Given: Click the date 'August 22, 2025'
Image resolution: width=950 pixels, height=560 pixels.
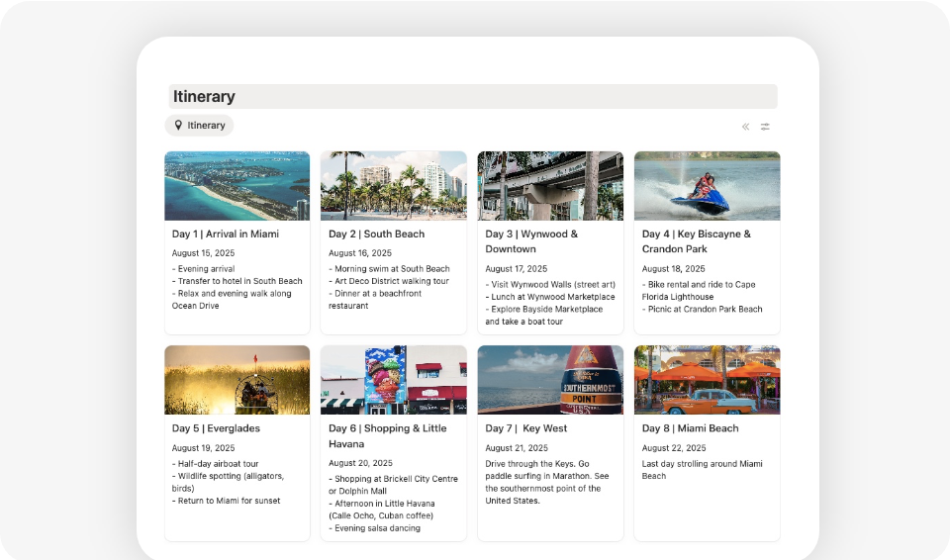Looking at the screenshot, I should click(674, 448).
